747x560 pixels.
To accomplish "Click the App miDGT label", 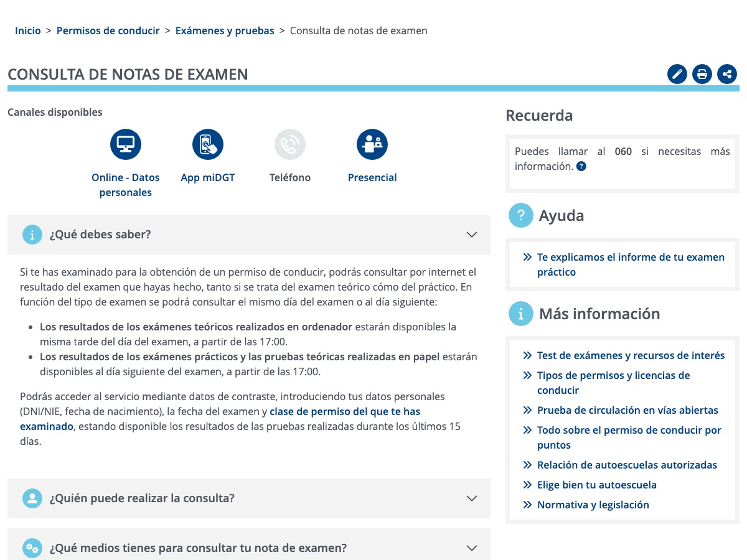I will (x=208, y=177).
